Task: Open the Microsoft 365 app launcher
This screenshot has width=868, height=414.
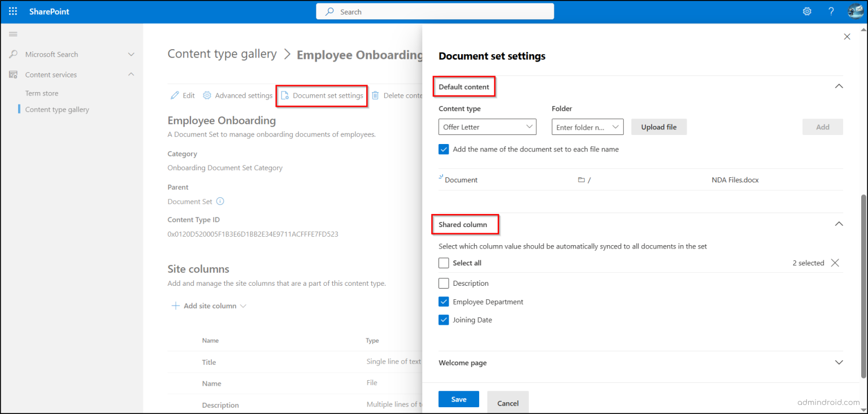Action: (x=12, y=11)
